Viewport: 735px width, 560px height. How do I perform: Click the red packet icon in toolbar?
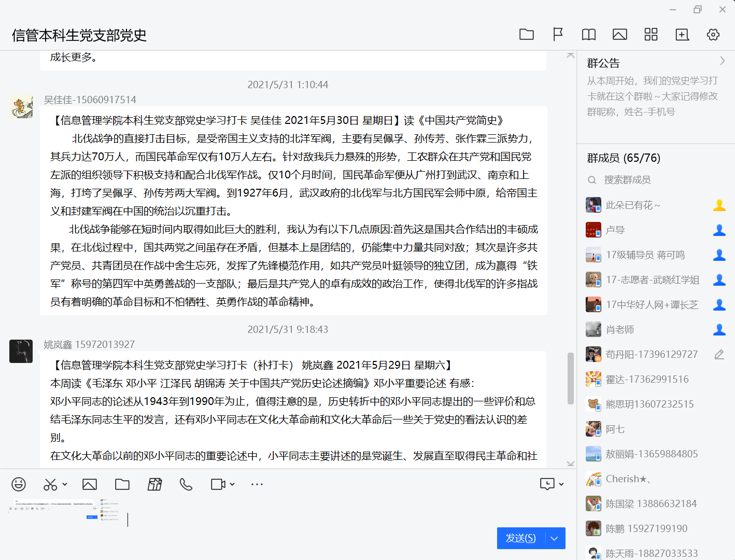[x=154, y=484]
